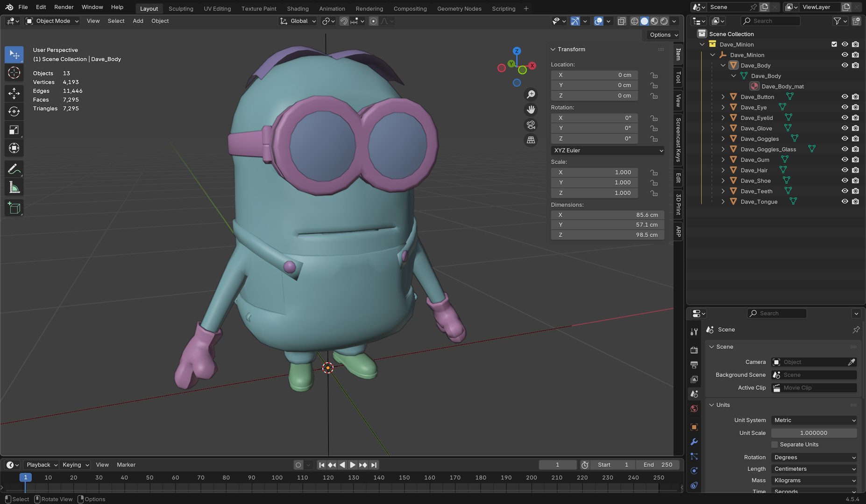Image resolution: width=866 pixels, height=504 pixels.
Task: Select the Transform tool
Action: [x=14, y=148]
